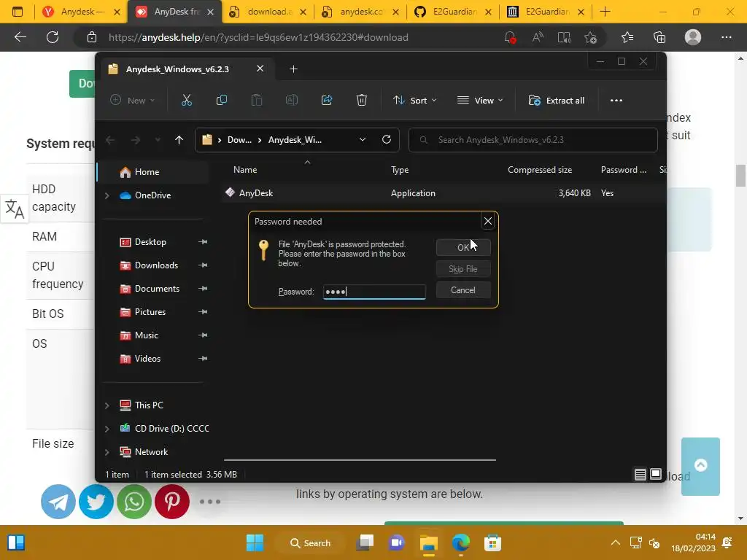Add a new File Explorer tab

point(293,69)
